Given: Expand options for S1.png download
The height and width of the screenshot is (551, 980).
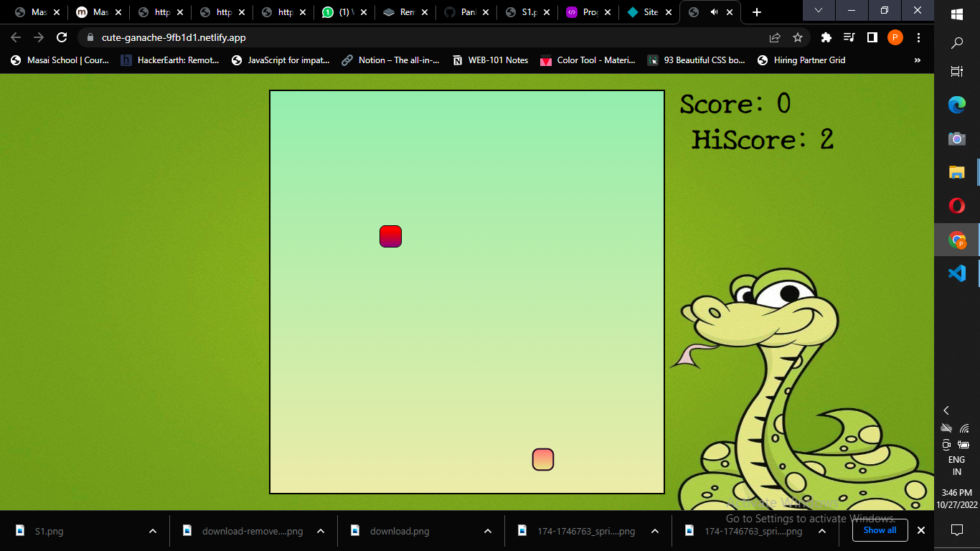Looking at the screenshot, I should click(153, 531).
